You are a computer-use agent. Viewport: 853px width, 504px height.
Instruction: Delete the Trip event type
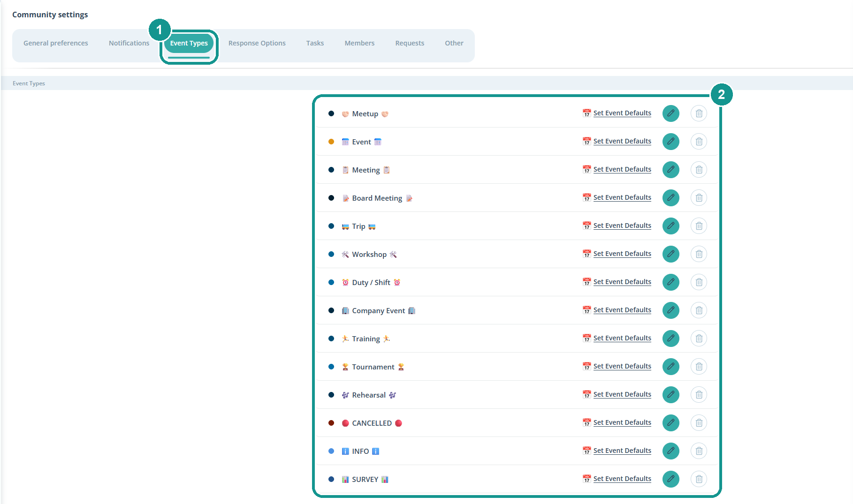tap(699, 226)
